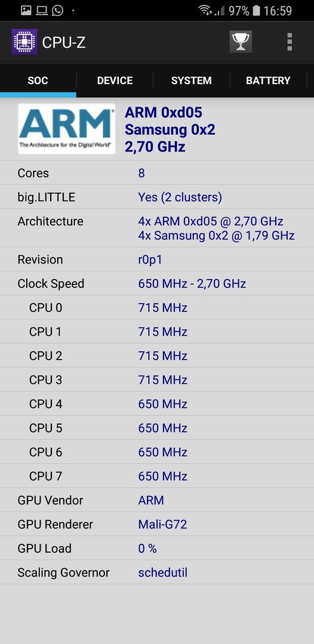Tap the CPU-Z chip app icon

tap(24, 42)
